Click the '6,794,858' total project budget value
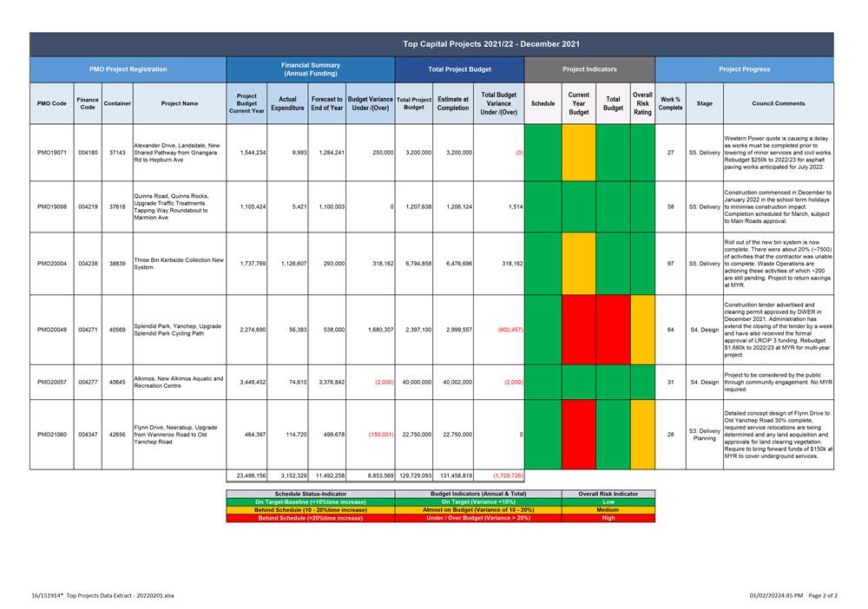 418,264
